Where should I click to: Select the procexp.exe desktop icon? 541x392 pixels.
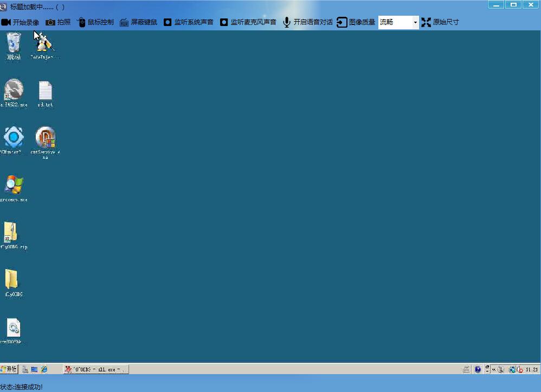click(14, 188)
